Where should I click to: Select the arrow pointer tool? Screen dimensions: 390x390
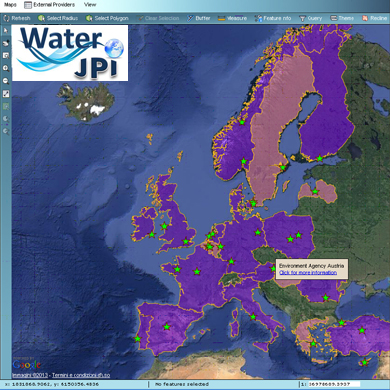tap(6, 31)
